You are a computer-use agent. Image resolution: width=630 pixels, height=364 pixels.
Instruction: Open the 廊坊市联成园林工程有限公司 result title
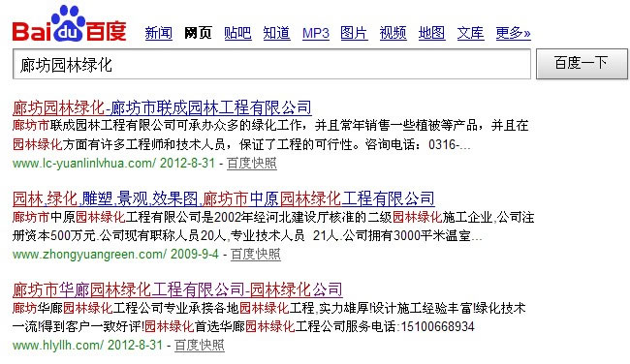coord(162,107)
